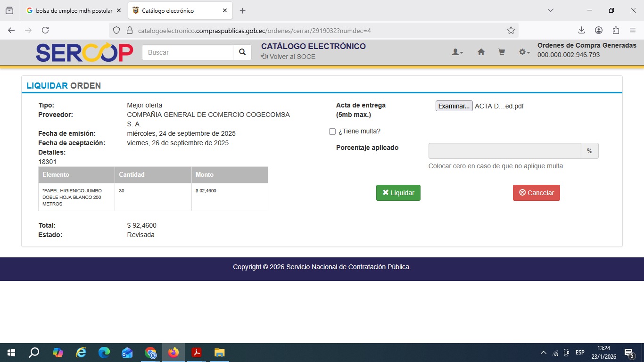Open the home icon in catalog header

point(481,52)
